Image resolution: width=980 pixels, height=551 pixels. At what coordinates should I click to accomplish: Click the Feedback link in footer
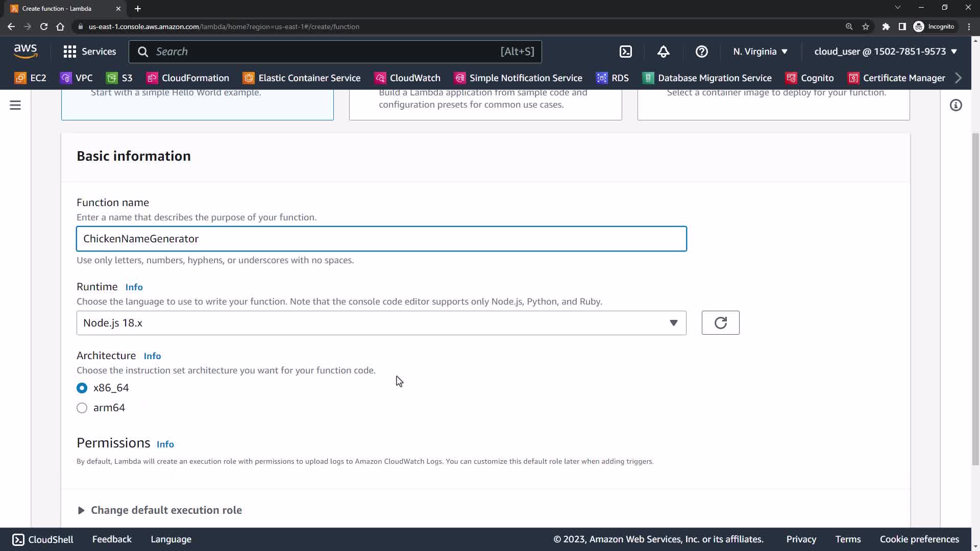tap(112, 539)
